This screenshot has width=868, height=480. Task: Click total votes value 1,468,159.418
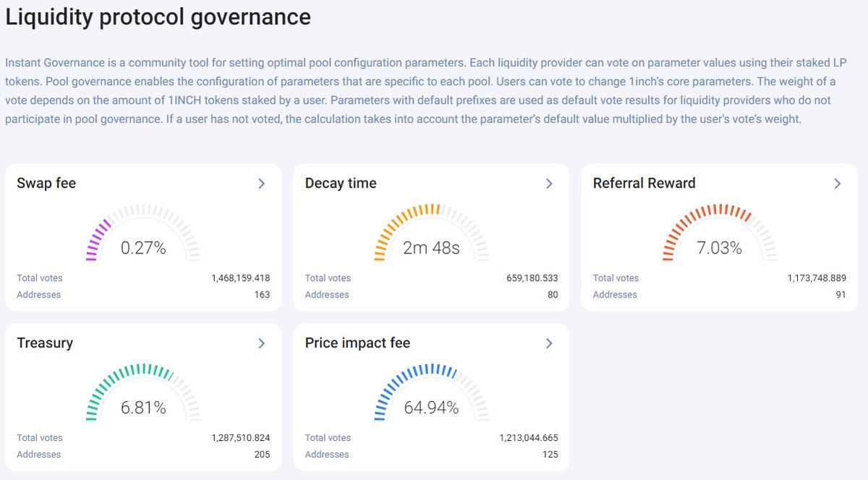(241, 278)
